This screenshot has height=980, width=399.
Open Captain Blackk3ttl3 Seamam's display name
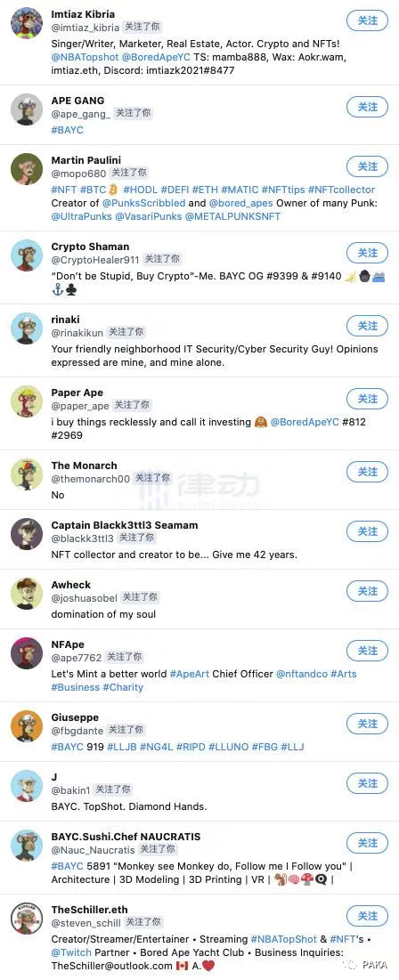[x=125, y=525]
